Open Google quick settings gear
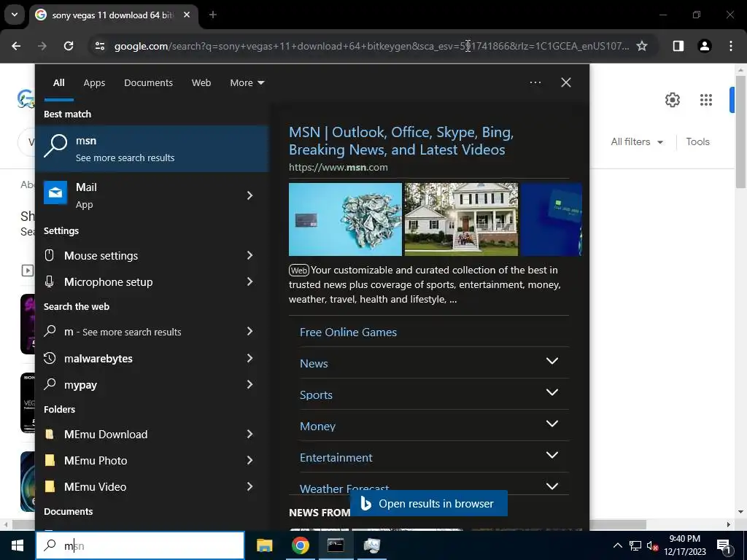 (x=672, y=100)
